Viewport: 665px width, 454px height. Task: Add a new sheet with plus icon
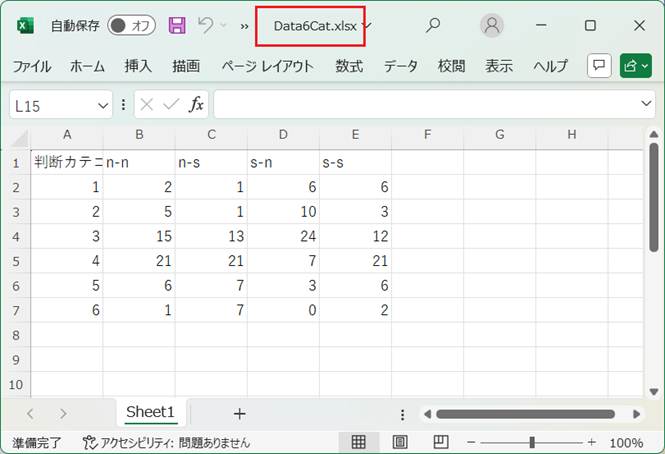[x=239, y=413]
